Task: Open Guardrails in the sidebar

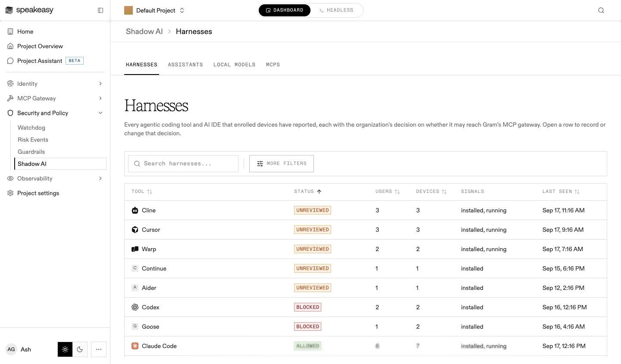Action: click(x=31, y=152)
